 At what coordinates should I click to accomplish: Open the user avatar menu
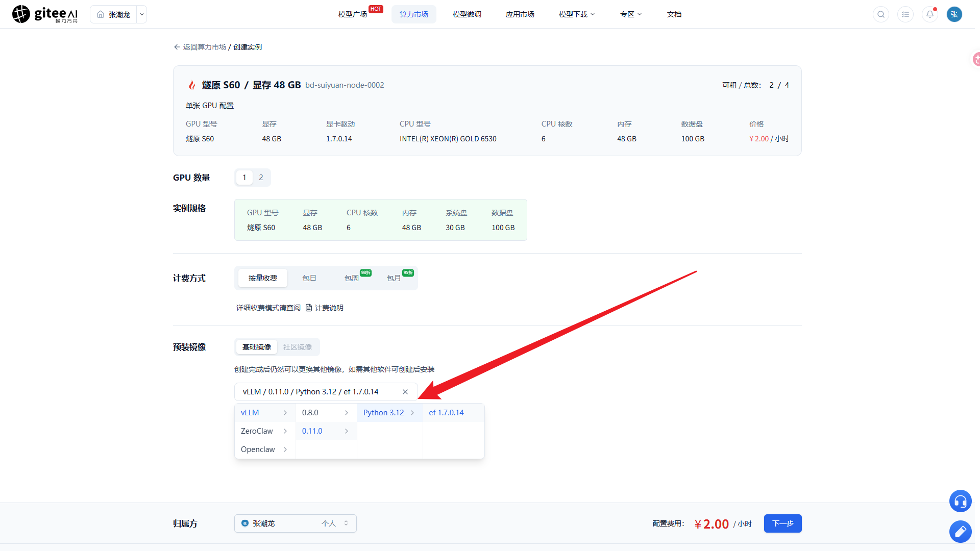(954, 14)
